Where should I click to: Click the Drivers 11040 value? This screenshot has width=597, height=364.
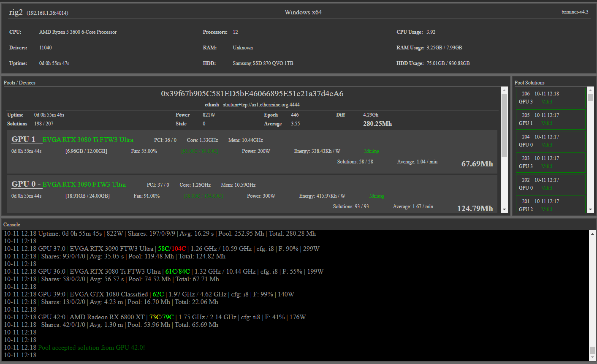click(46, 48)
